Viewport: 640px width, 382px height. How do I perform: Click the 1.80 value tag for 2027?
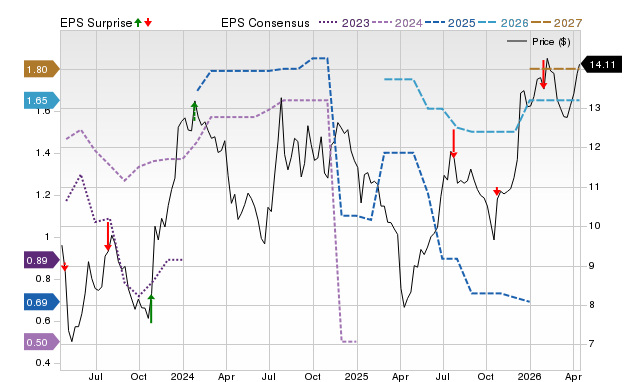click(x=42, y=69)
